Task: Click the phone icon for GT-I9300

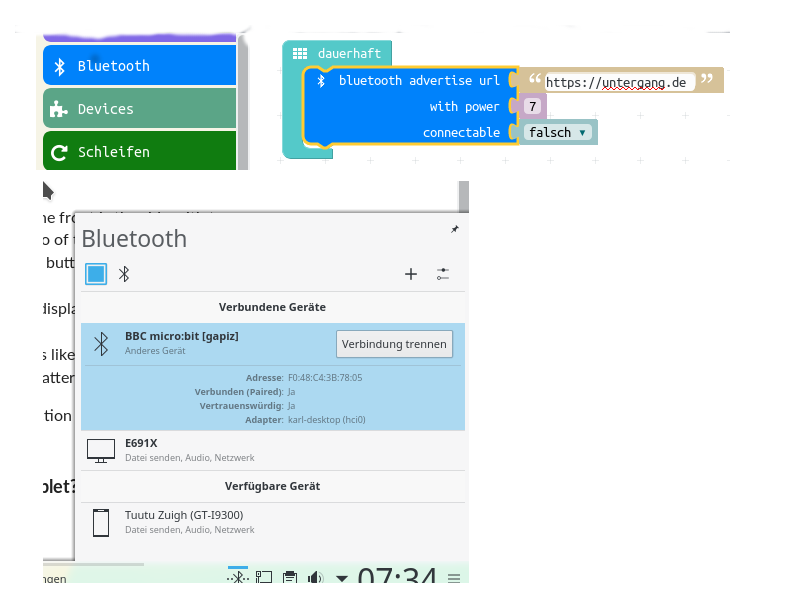Action: tap(101, 522)
